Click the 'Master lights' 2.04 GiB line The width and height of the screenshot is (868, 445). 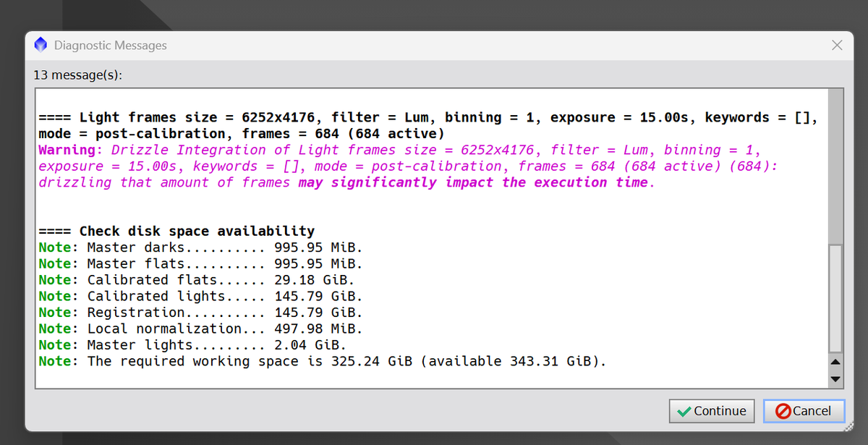pyautogui.click(x=192, y=344)
